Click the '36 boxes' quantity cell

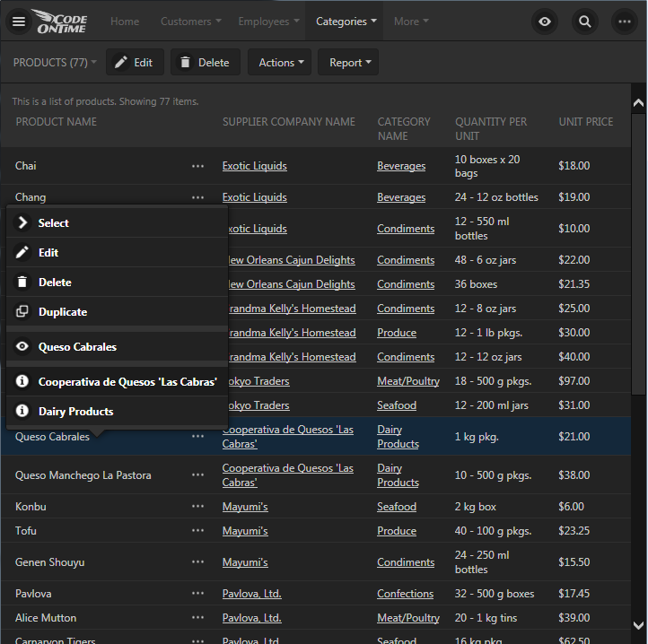coord(476,284)
